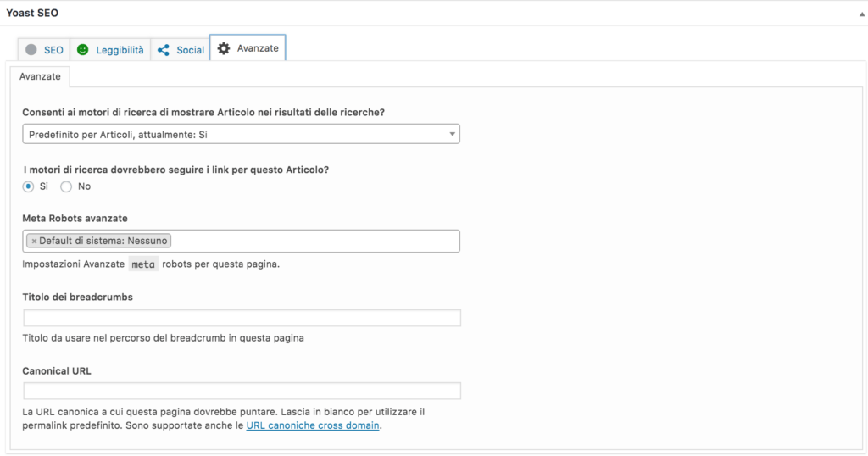Select the 'No' radio button

click(x=66, y=186)
